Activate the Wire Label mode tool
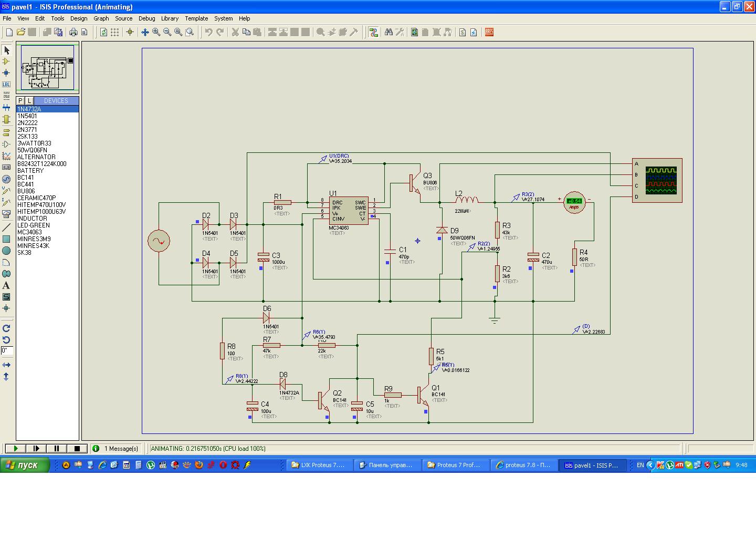 6,85
